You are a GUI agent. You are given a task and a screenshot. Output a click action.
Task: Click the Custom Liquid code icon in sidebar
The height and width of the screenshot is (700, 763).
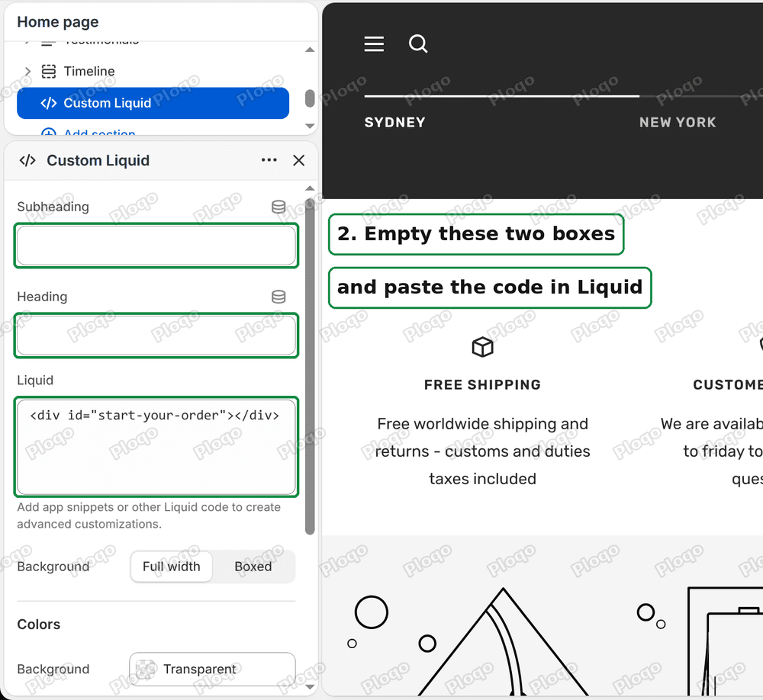pos(49,103)
